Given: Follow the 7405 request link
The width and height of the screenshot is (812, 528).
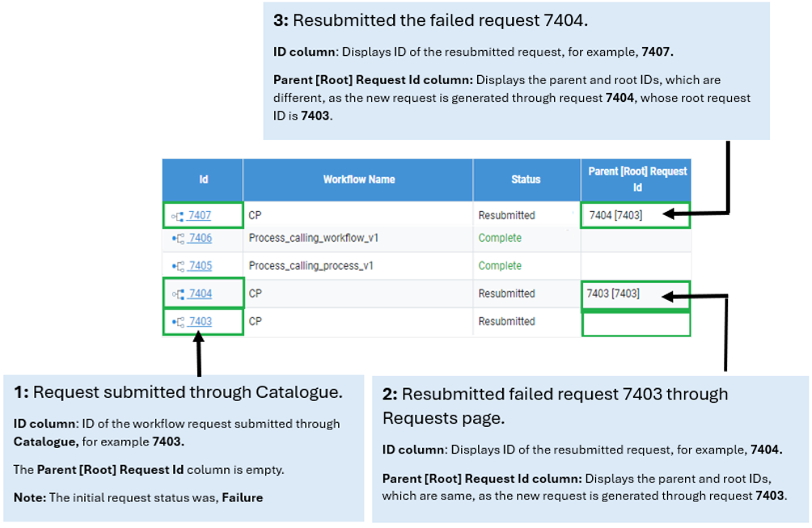Looking at the screenshot, I should [x=200, y=266].
